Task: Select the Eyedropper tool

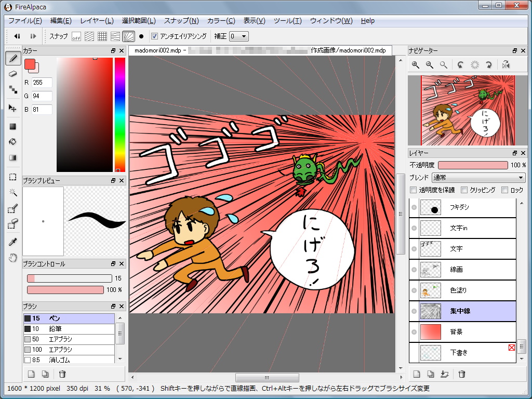Action: 13,242
